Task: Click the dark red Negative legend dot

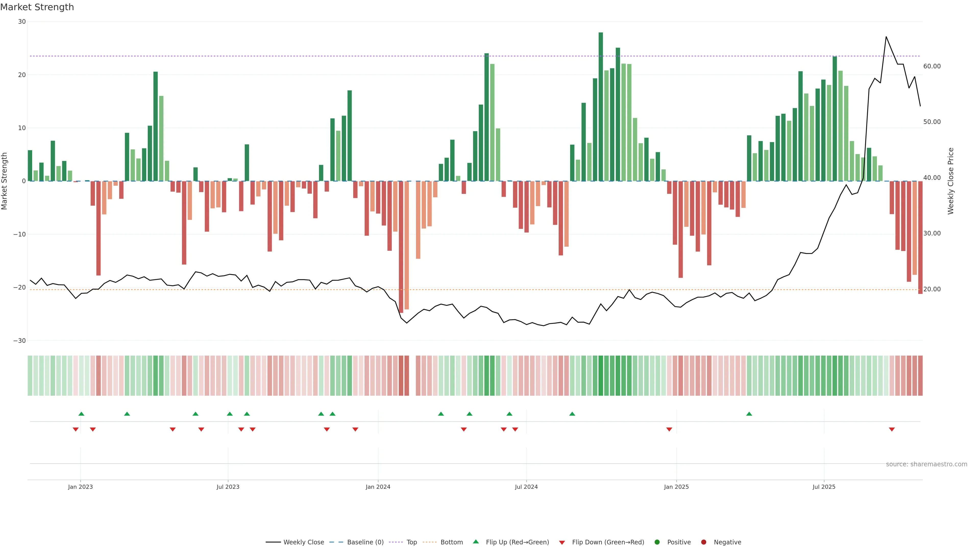Action: 703,542
